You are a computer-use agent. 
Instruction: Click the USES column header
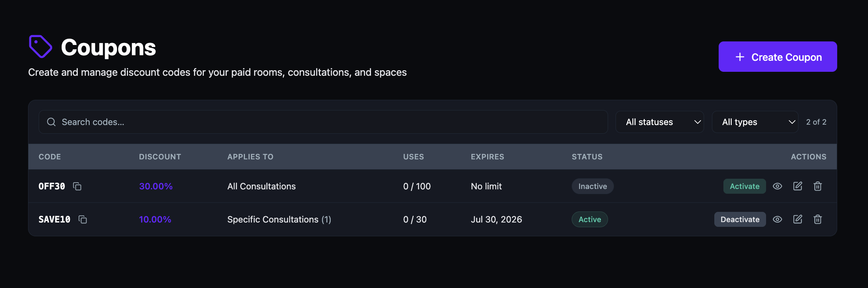point(414,157)
